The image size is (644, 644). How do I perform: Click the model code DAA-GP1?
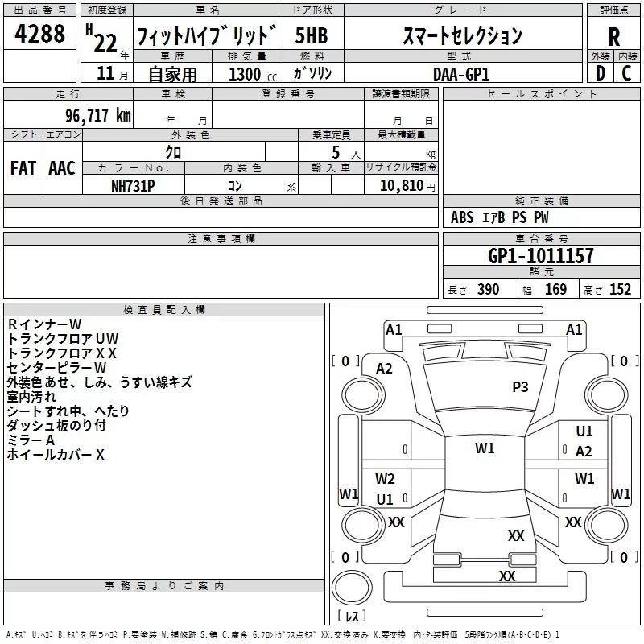[461, 74]
